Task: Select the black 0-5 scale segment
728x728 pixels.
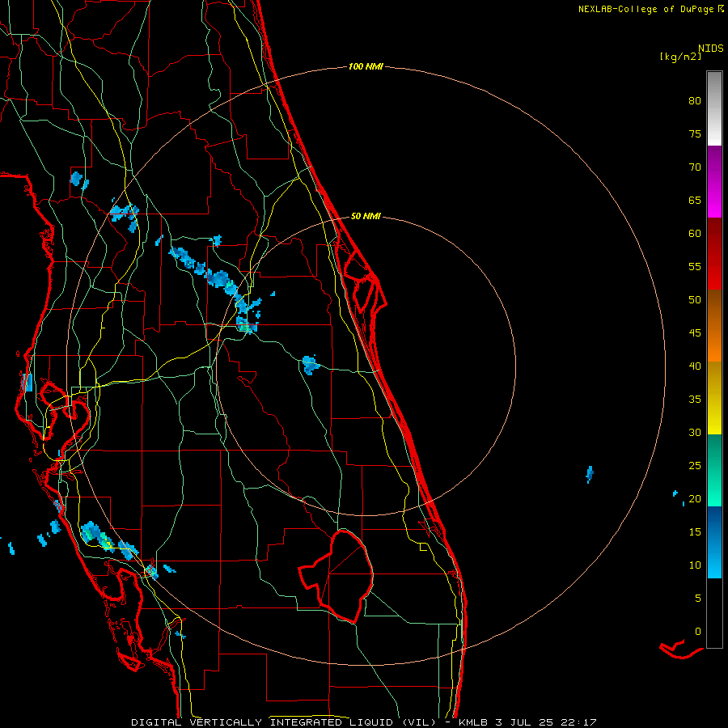Action: tap(714, 613)
